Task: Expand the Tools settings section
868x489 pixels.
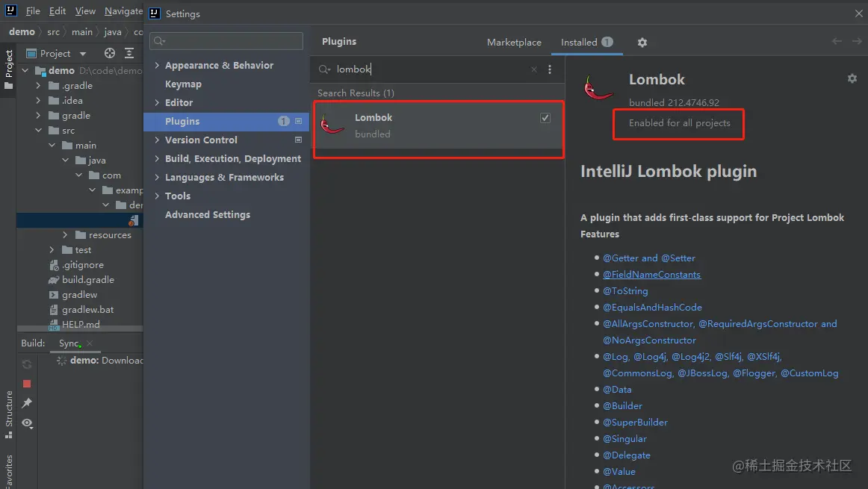Action: pos(157,196)
